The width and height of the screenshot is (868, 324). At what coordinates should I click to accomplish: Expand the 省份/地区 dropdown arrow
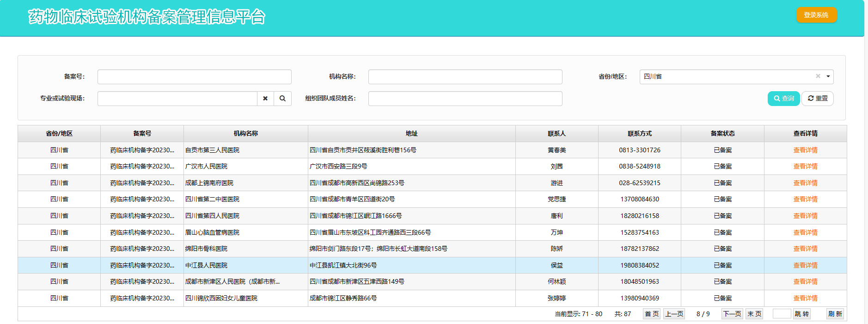[x=828, y=76]
